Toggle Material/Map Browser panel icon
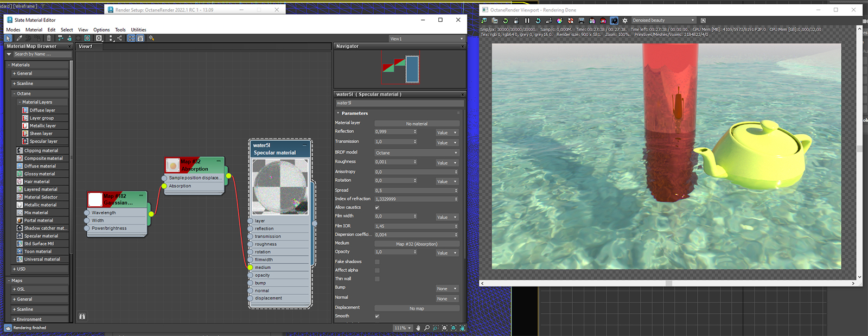The width and height of the screenshot is (868, 336). (131, 38)
